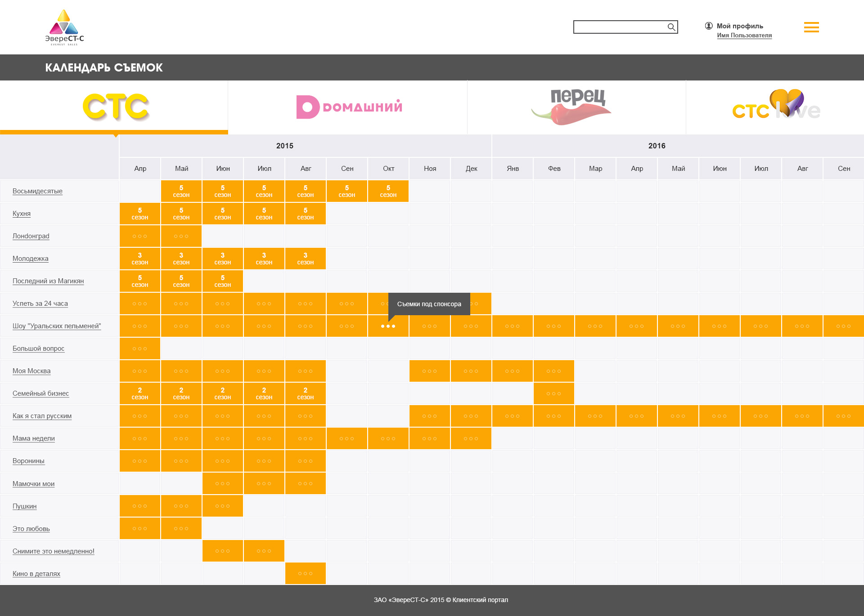Click Снимите это немедленно! dots in Июл 2015
This screenshot has width=864, height=616.
[x=264, y=551]
